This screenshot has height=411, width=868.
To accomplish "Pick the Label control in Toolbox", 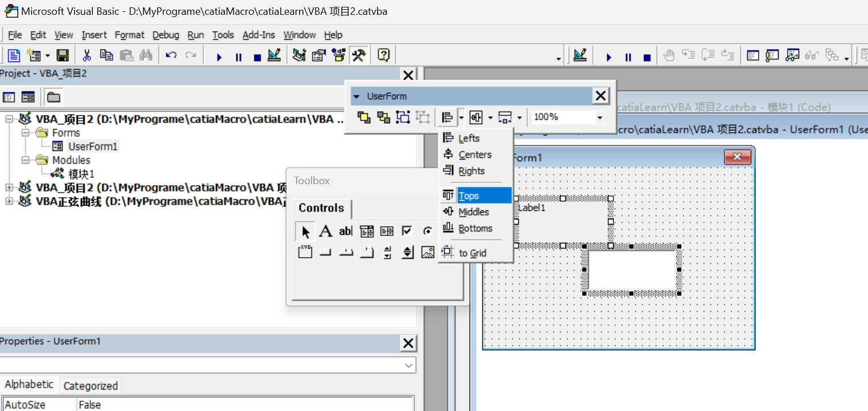I will pyautogui.click(x=325, y=231).
